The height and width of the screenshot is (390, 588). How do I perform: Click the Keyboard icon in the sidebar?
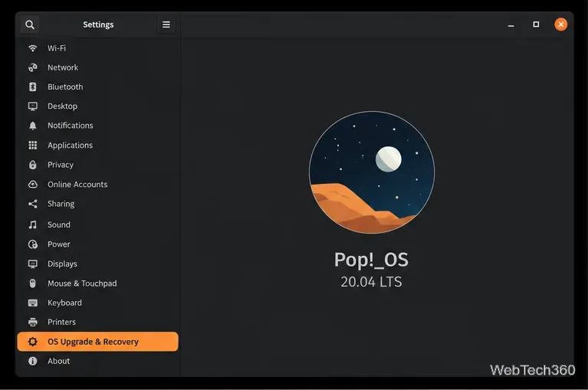[x=33, y=303]
